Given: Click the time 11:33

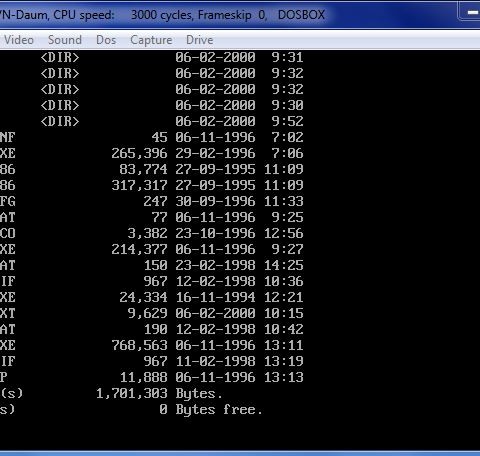Looking at the screenshot, I should point(284,201).
